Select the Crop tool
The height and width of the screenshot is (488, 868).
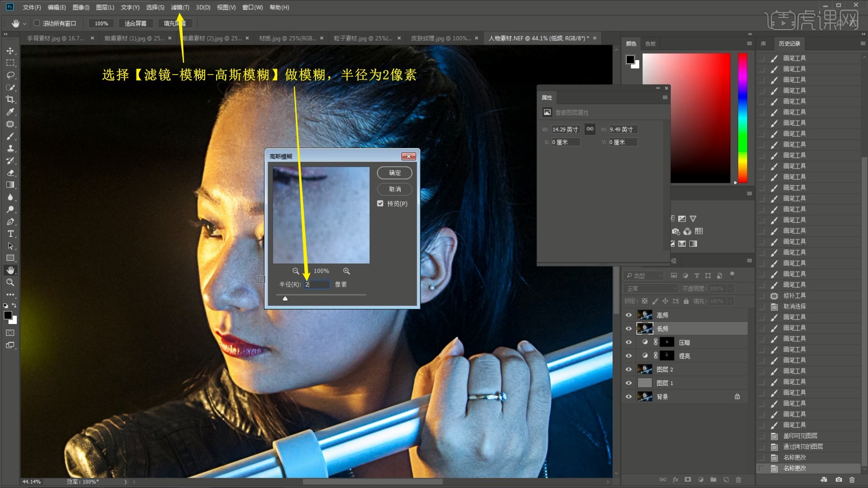pyautogui.click(x=10, y=99)
